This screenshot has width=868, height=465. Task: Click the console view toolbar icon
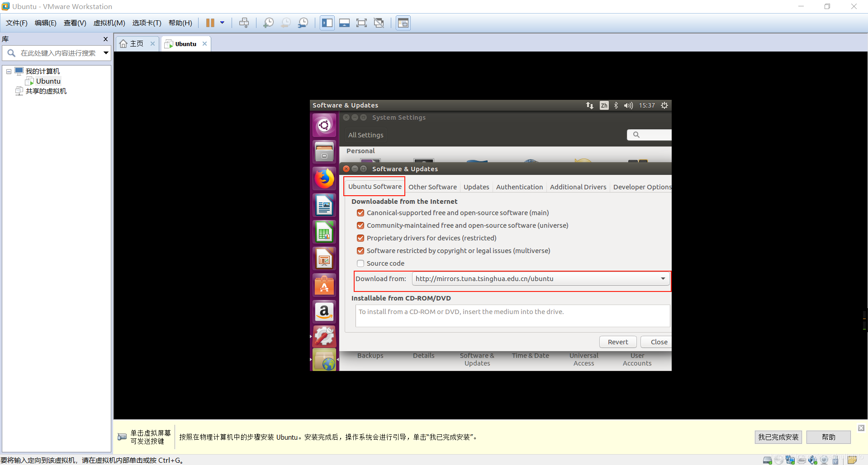click(403, 23)
